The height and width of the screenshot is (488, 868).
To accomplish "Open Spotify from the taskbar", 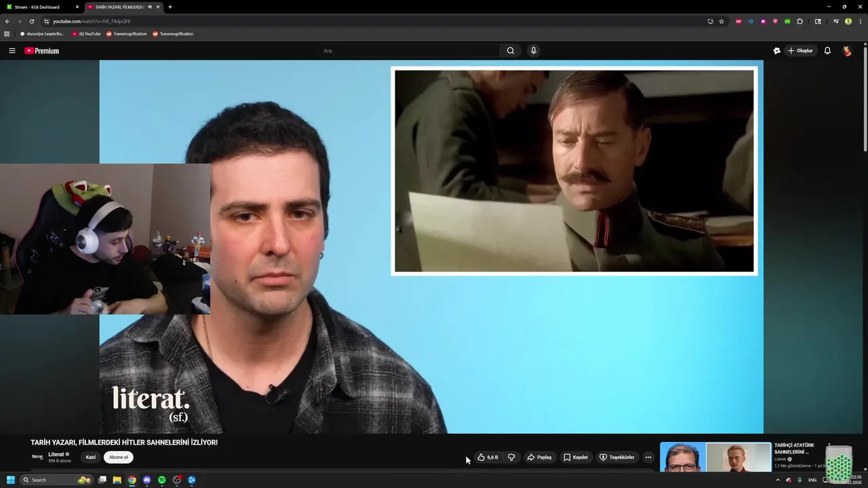I will tap(162, 480).
